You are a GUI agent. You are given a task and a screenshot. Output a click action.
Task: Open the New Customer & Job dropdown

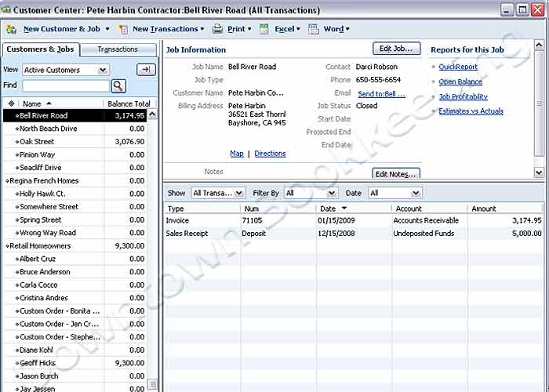click(107, 29)
